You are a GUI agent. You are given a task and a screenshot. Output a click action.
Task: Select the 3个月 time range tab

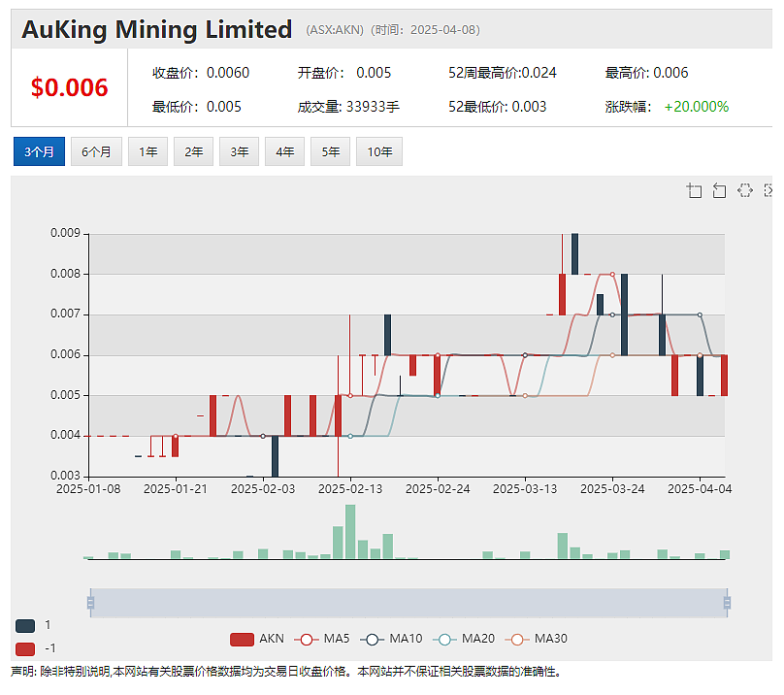tap(39, 151)
